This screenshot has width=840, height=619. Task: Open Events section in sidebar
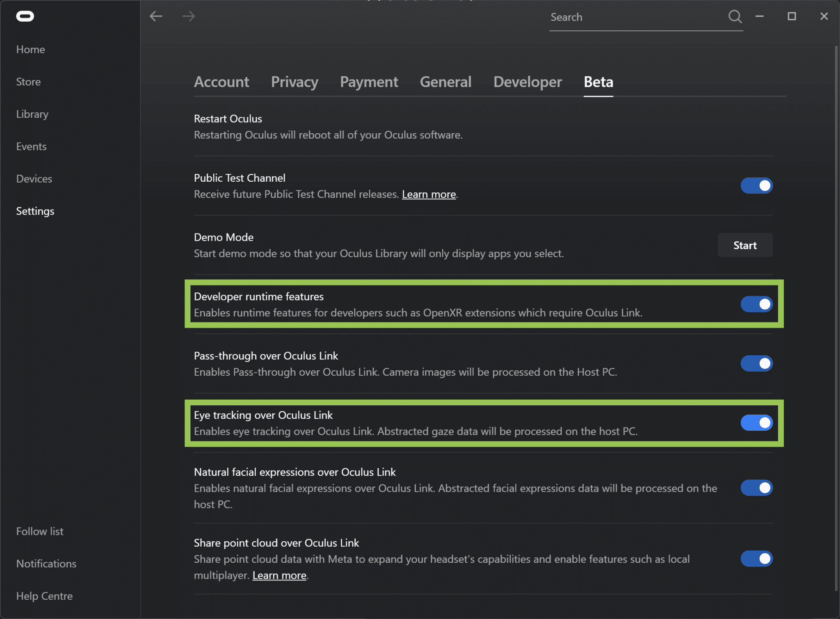tap(31, 146)
